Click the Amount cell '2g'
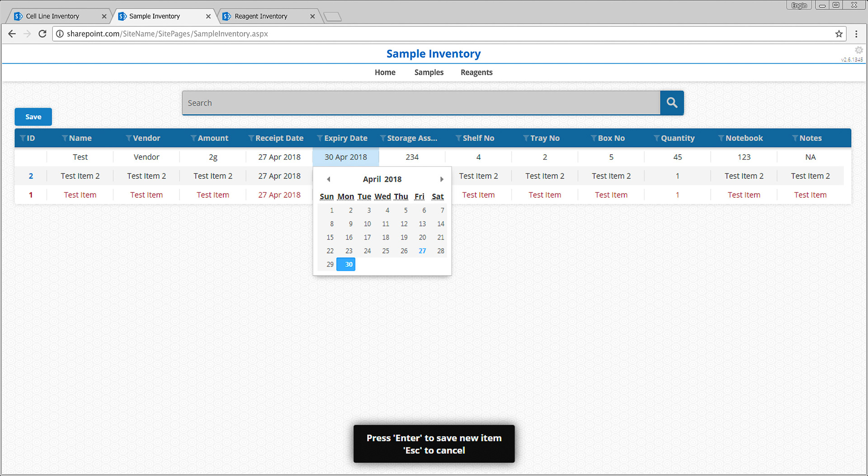 (x=213, y=157)
